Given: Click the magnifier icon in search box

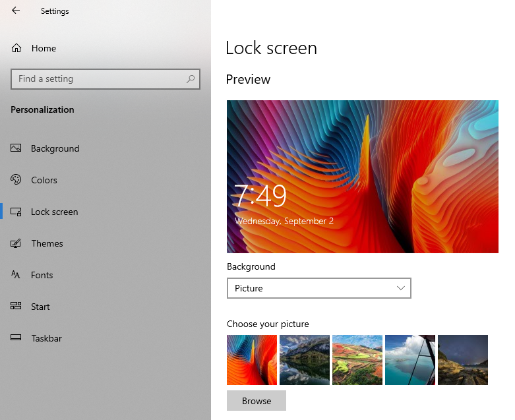Looking at the screenshot, I should pos(191,79).
